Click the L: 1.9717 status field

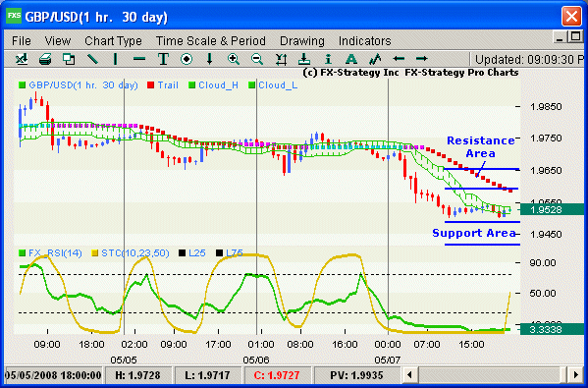tap(207, 375)
